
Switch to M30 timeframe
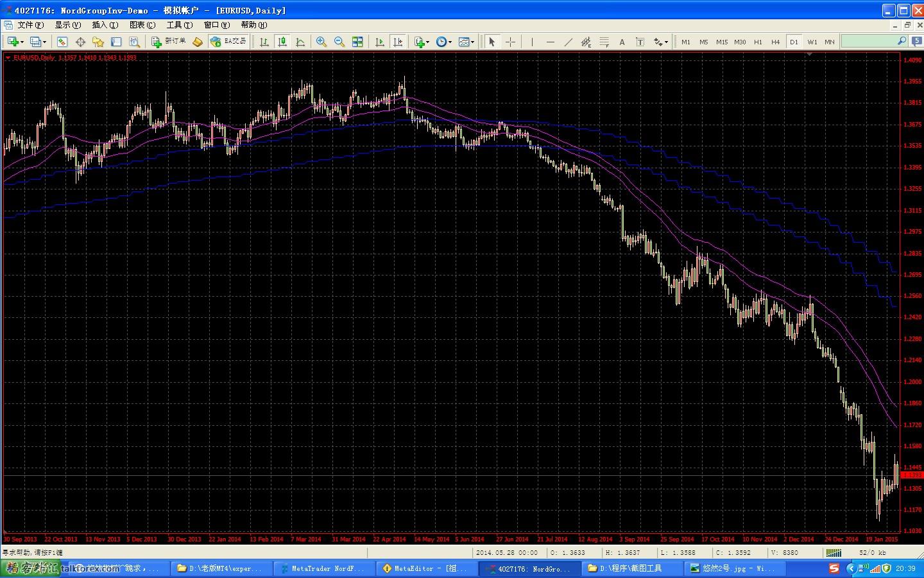pos(740,42)
